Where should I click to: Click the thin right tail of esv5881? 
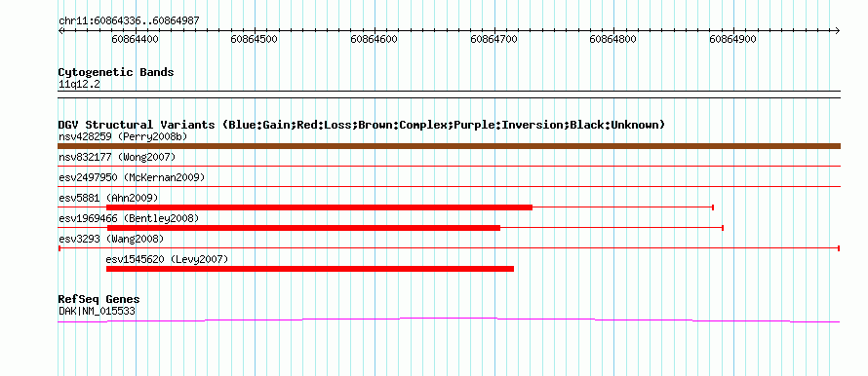(x=623, y=207)
